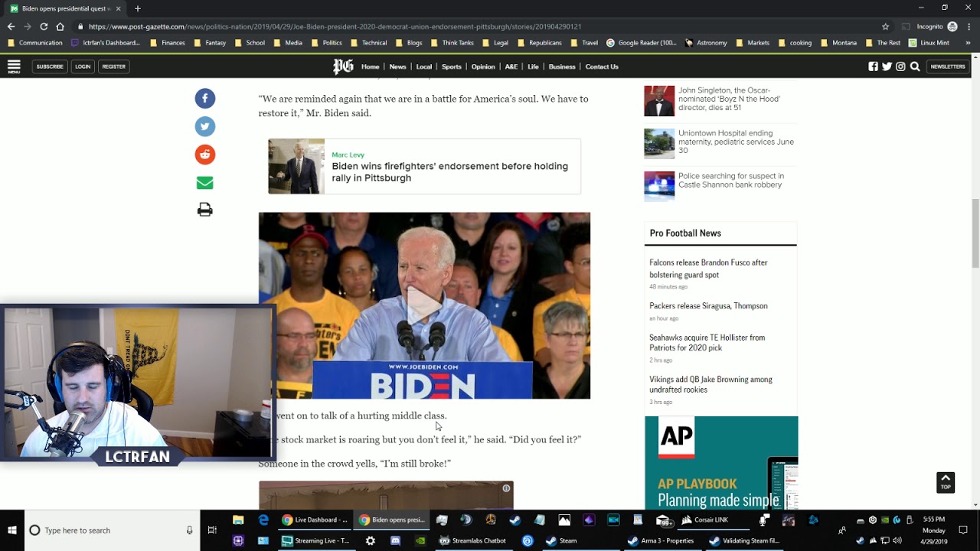The height and width of the screenshot is (551, 980).
Task: Open Post-Gazette Facebook page in header
Action: tap(873, 67)
